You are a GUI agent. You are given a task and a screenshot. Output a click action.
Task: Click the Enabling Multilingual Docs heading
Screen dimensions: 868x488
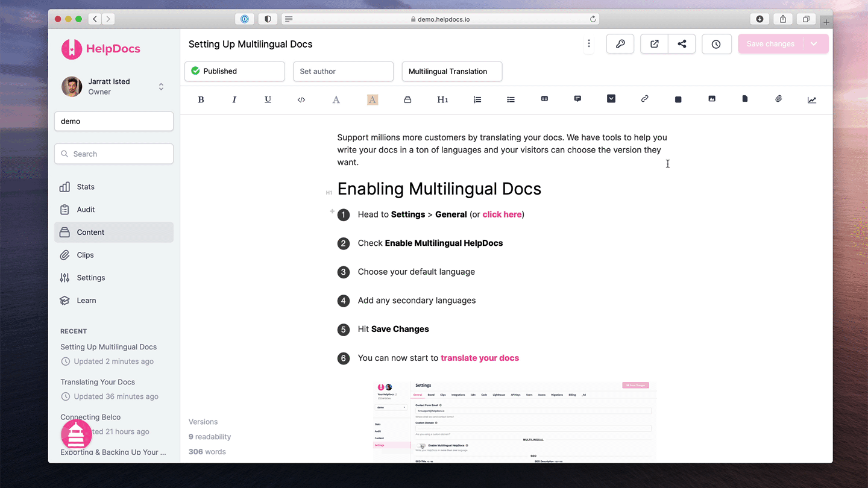(439, 189)
